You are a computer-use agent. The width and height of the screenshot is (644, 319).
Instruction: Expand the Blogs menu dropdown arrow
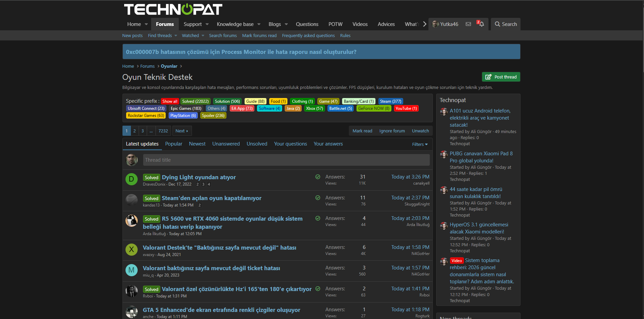[286, 24]
